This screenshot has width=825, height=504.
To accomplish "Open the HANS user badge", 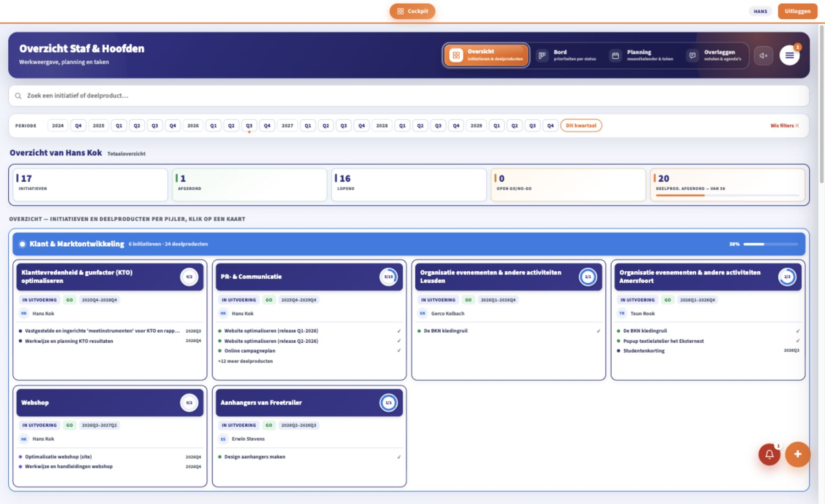I will click(760, 11).
